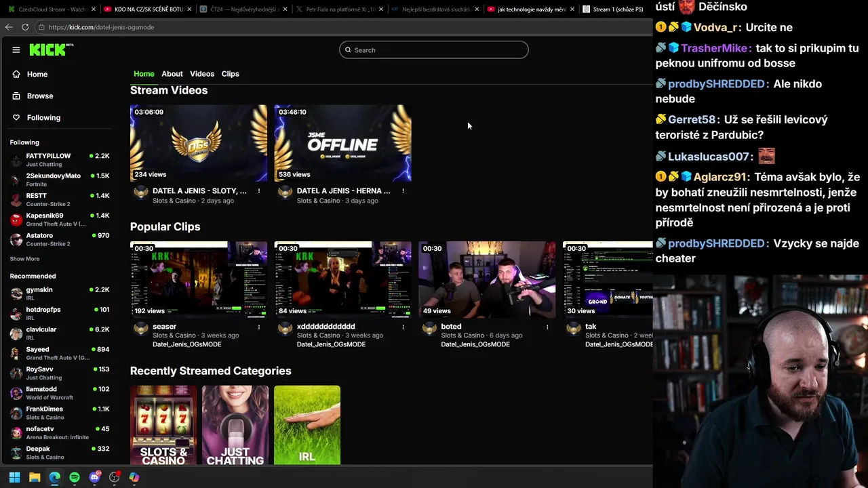Go to Home in the sidebar

tap(37, 74)
